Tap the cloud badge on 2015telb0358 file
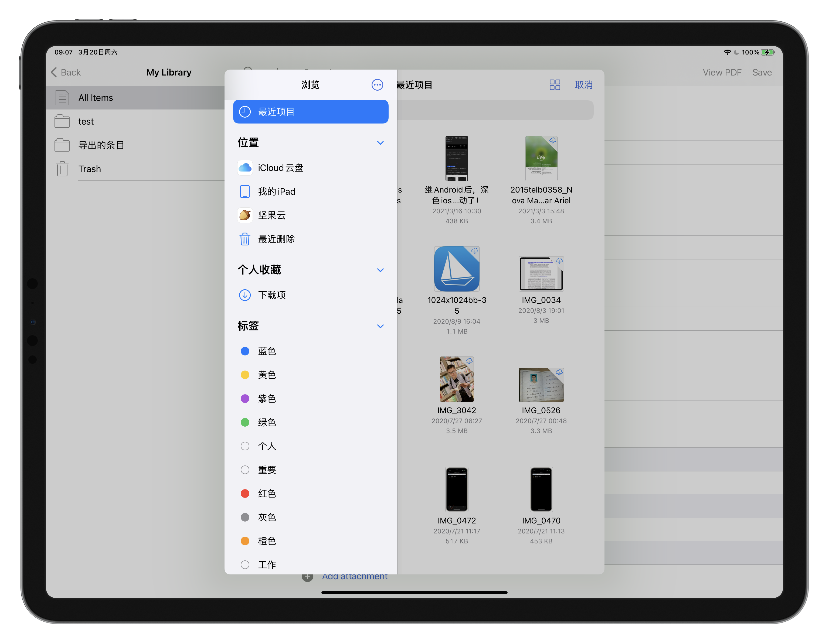The height and width of the screenshot is (644, 829). click(x=553, y=140)
